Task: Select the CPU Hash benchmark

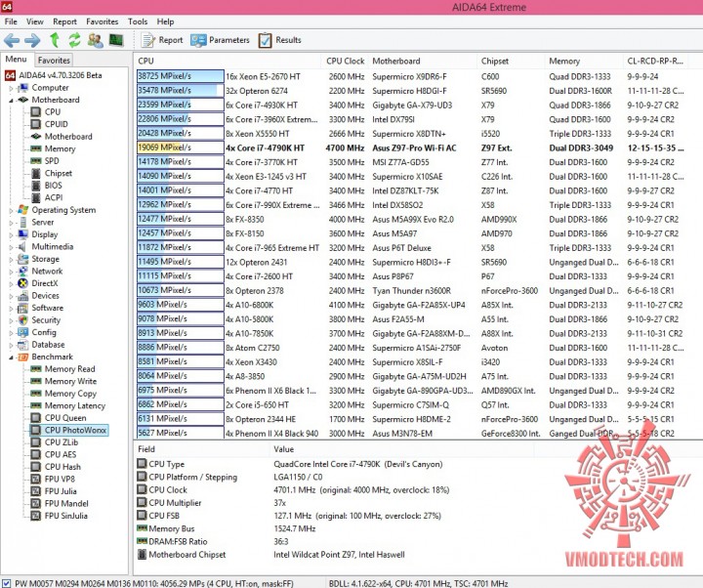Action: pyautogui.click(x=62, y=467)
